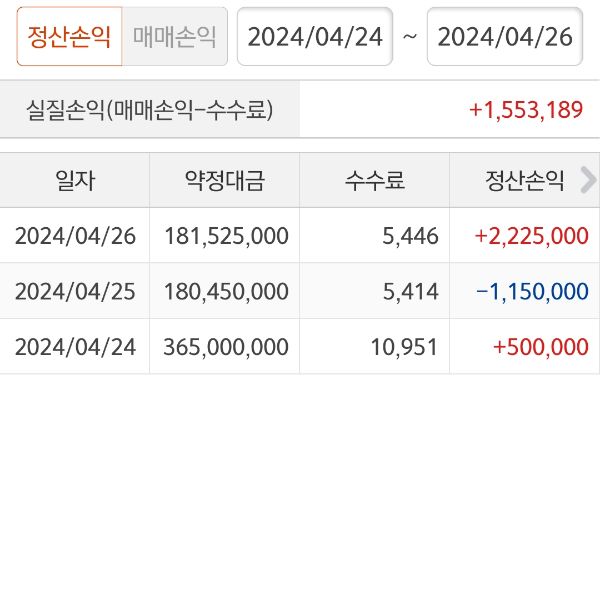Image resolution: width=600 pixels, height=600 pixels.
Task: Click the +1,553,189 net profit total
Action: [x=525, y=110]
